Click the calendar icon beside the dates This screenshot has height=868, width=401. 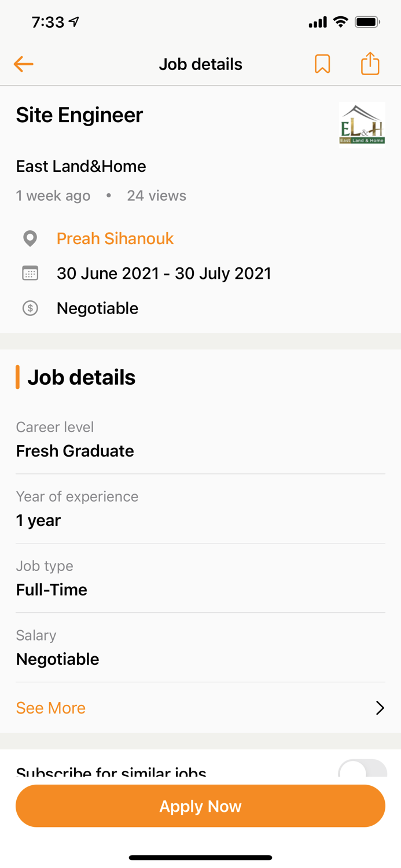(x=30, y=273)
